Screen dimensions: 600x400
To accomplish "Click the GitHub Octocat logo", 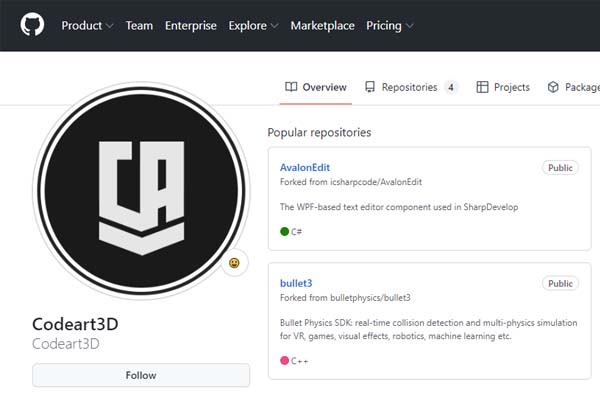I will point(32,25).
